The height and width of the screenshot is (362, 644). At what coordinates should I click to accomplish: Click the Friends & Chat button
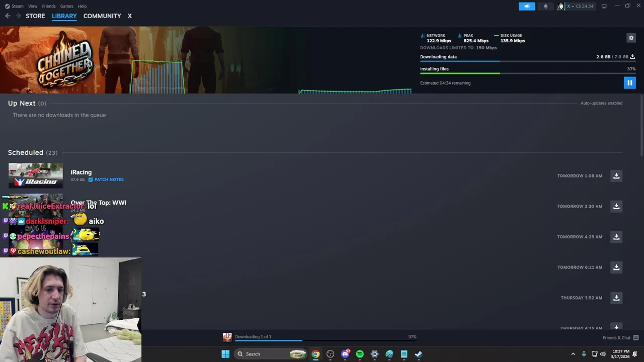(620, 338)
